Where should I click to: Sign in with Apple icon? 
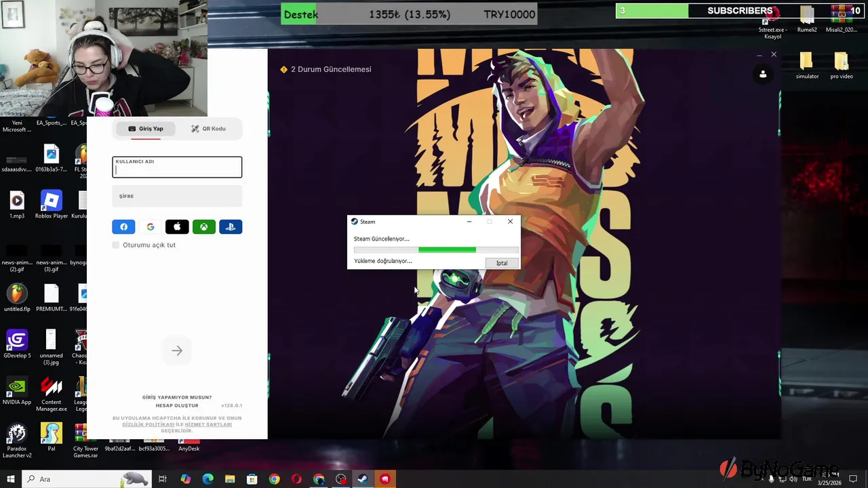tap(177, 227)
